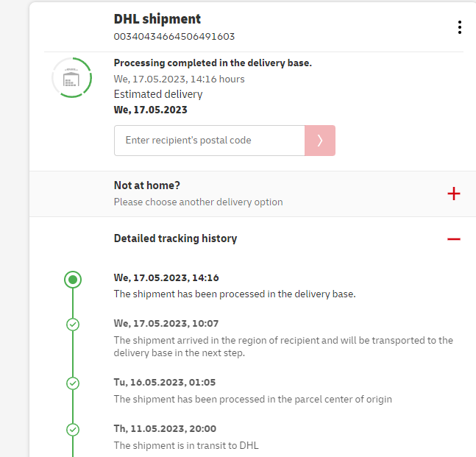Click the 10:07 checkmark timeline marker
Screen dimensions: 476x457
72,324
